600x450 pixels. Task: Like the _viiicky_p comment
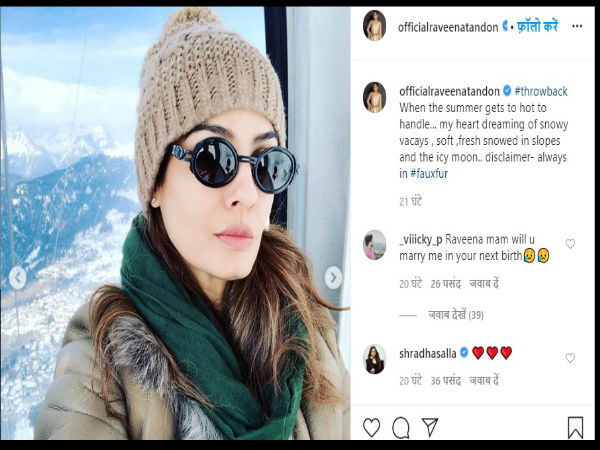[x=570, y=243]
